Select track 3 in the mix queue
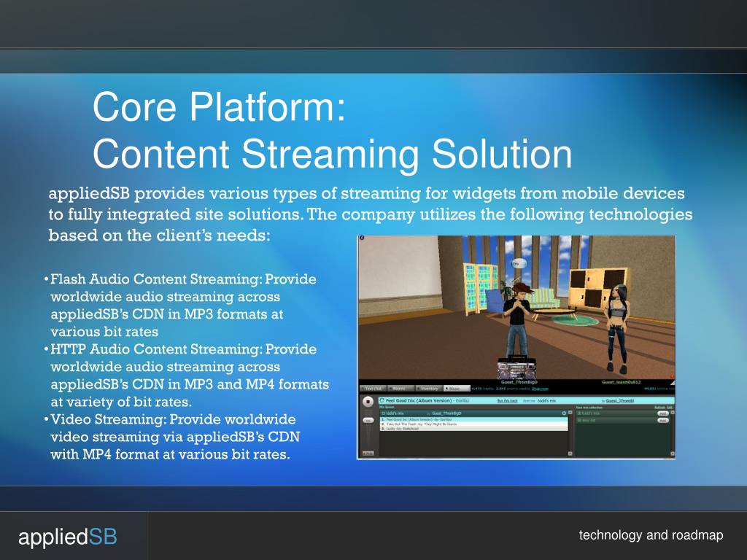 (x=473, y=429)
